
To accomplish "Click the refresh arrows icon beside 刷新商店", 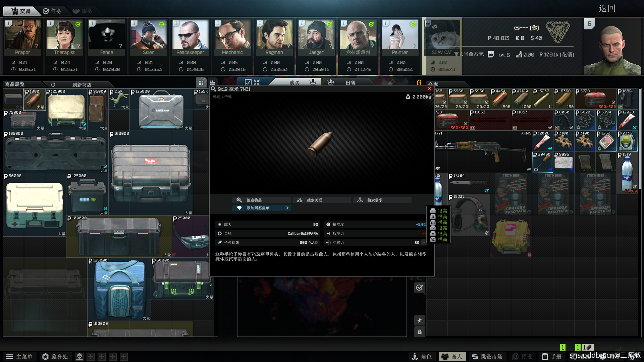I will (x=53, y=85).
